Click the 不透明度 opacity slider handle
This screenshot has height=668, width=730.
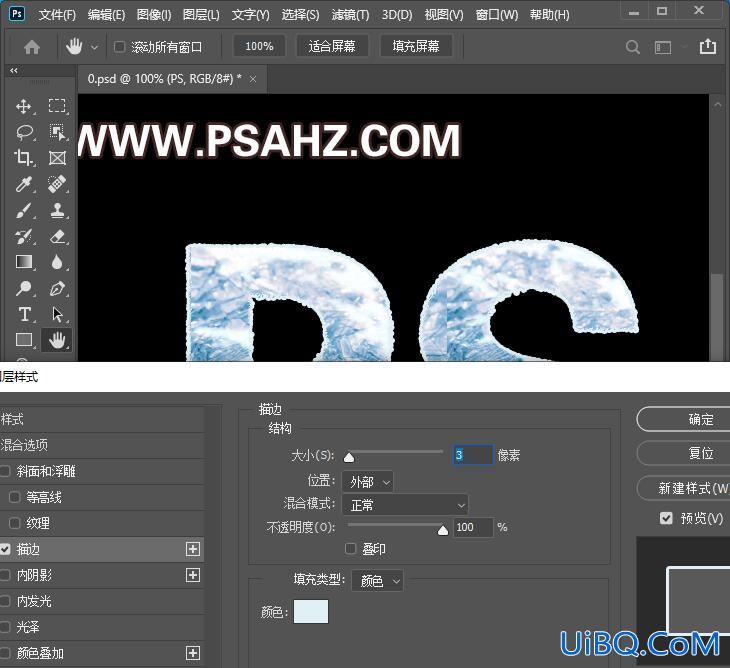tap(443, 530)
